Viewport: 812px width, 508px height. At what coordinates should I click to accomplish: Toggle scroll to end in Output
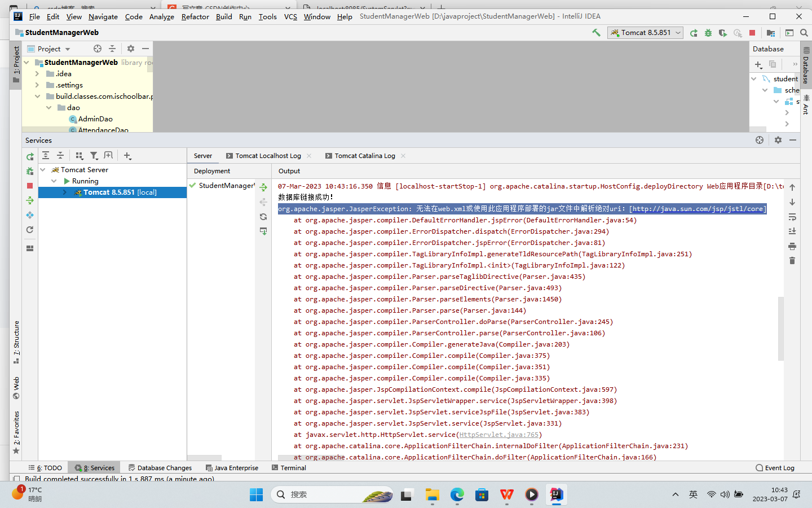pos(792,231)
